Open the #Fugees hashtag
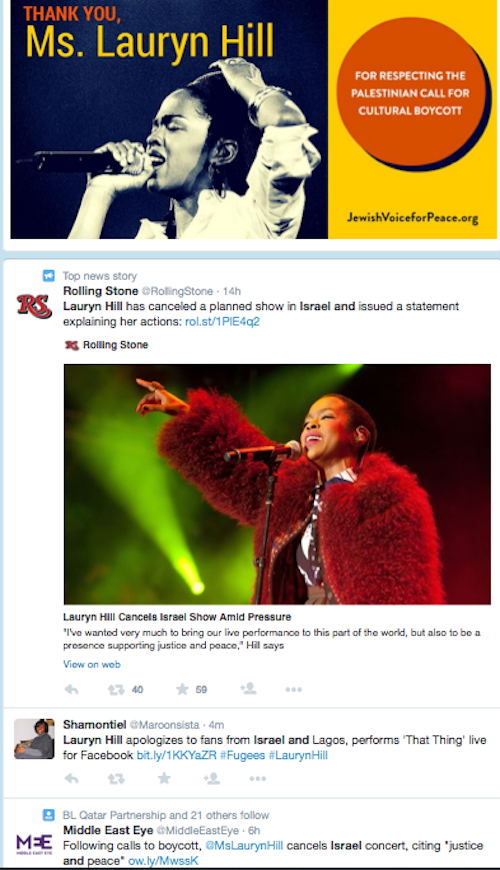 (242, 755)
